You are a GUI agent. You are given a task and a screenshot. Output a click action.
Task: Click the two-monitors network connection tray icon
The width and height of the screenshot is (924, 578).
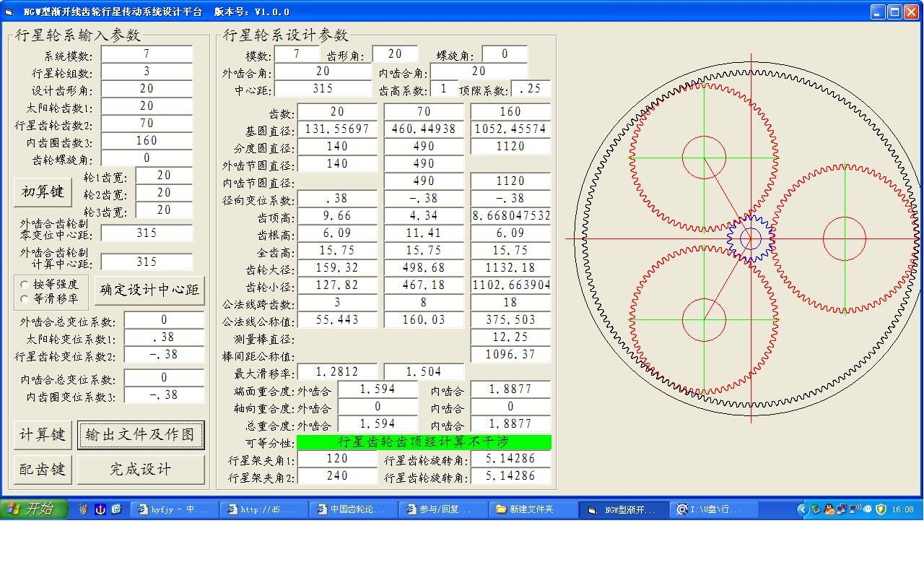[842, 509]
